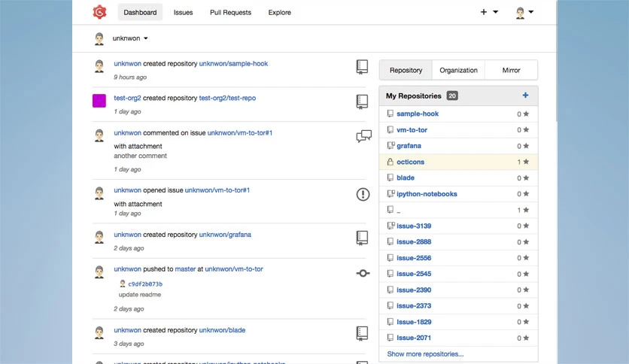Click the repo icon beside vm-to-tor
Screen dimensions: 629x364
[x=390, y=130]
